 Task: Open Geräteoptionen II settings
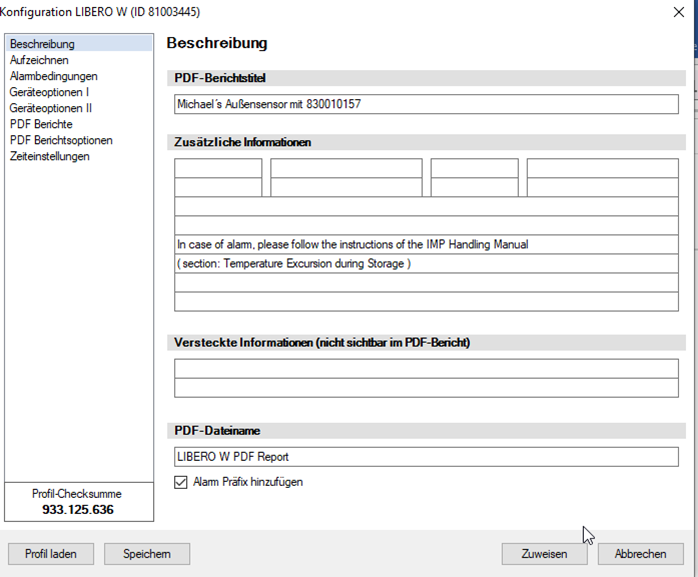[50, 108]
